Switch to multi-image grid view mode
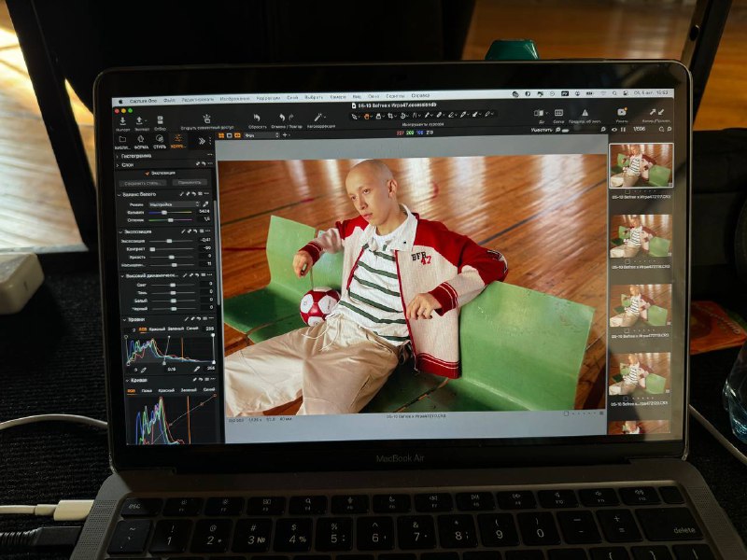Screen dimensions: 747x560 [x=221, y=135]
